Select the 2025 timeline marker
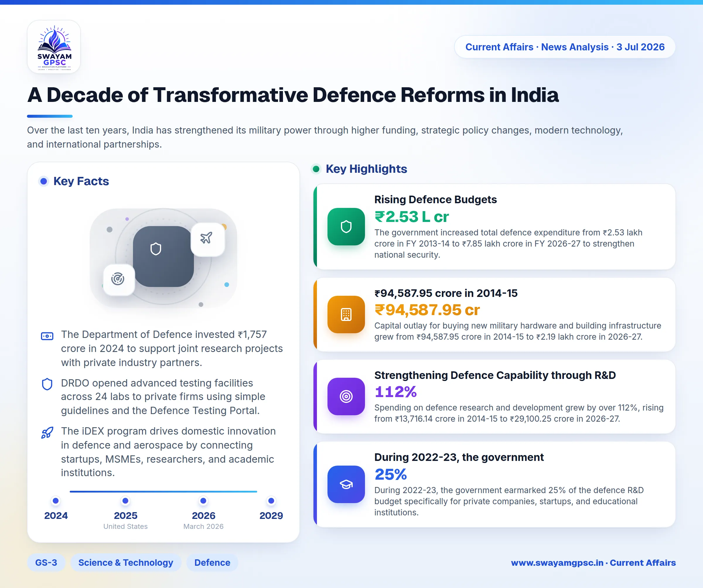 [125, 501]
